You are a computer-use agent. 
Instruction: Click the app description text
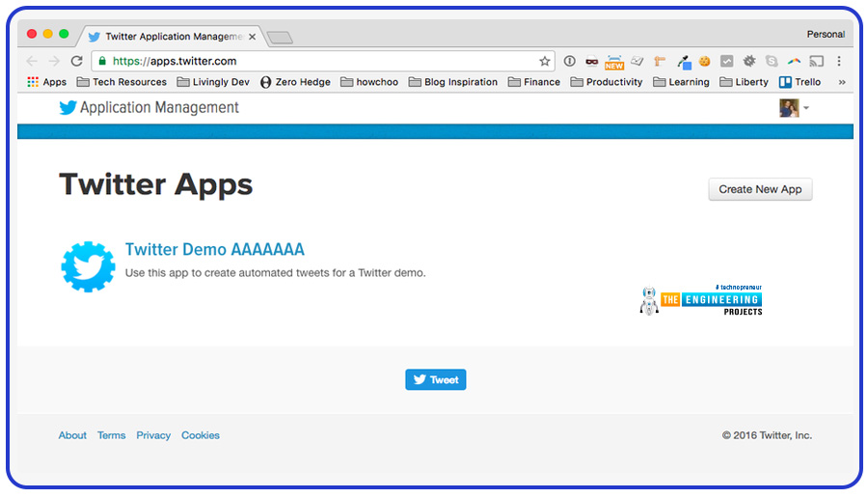point(275,272)
